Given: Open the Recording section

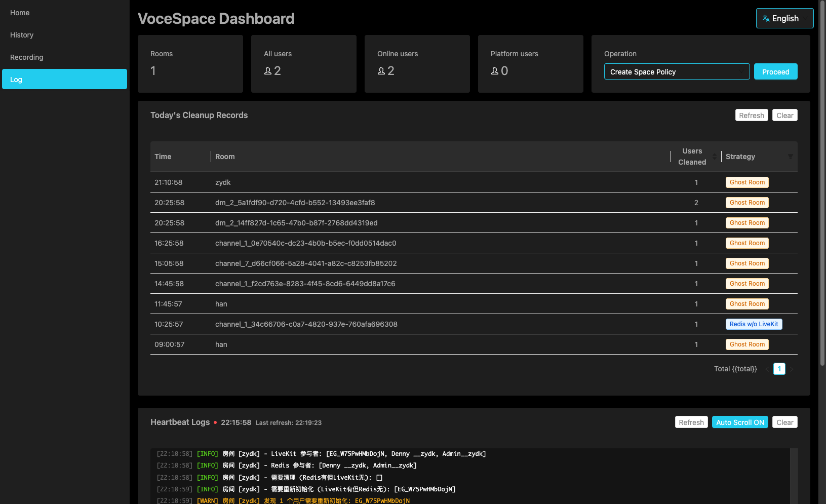Looking at the screenshot, I should click(64, 57).
